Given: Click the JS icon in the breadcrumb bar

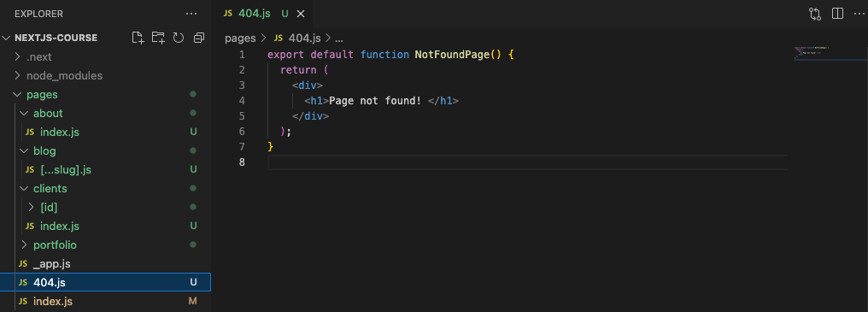Looking at the screenshot, I should point(279,38).
